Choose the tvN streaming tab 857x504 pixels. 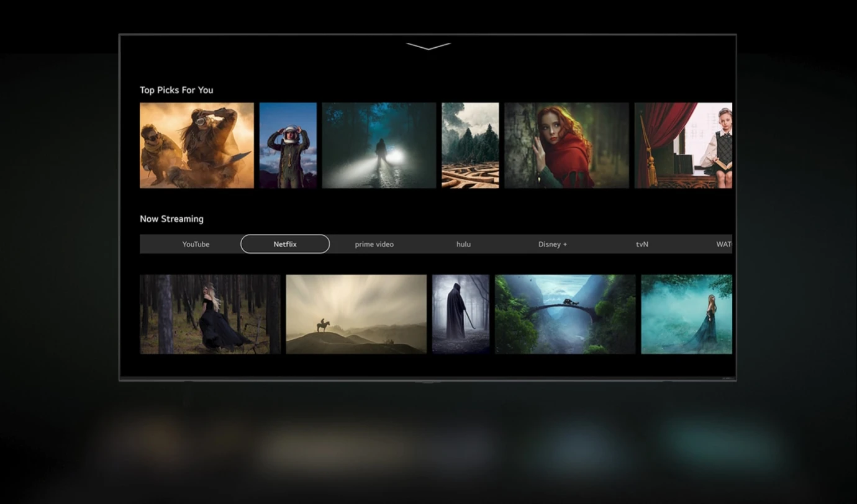642,244
